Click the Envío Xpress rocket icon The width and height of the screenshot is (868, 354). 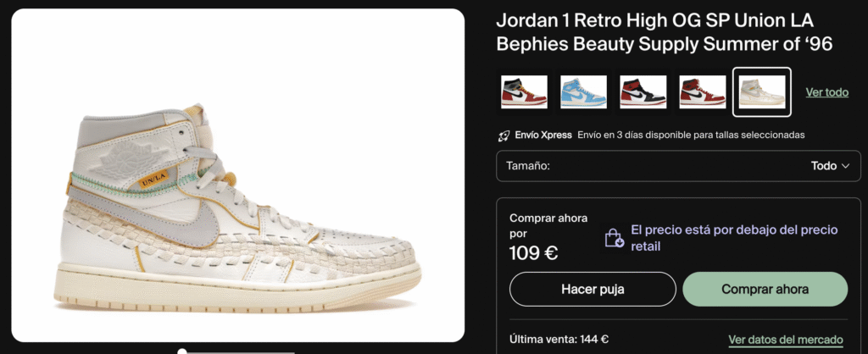click(504, 135)
